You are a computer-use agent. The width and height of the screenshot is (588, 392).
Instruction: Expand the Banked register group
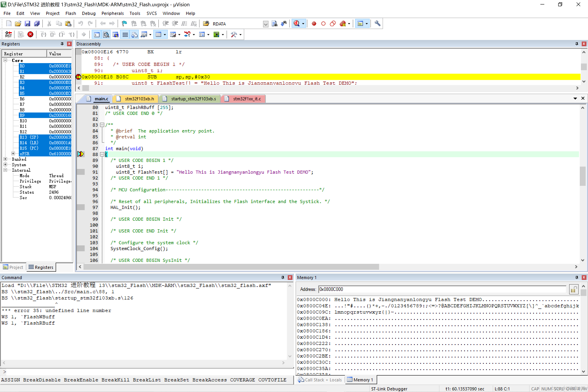coord(5,159)
